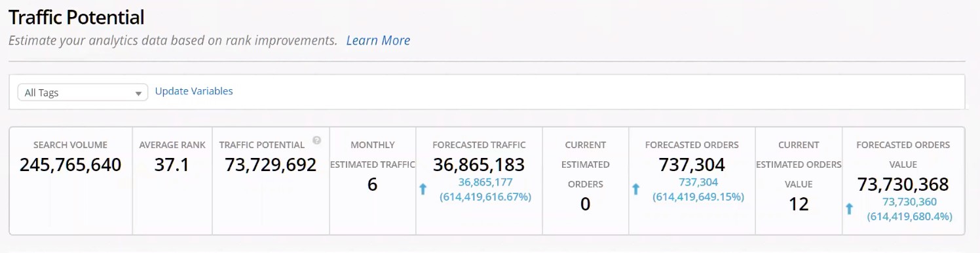Click the (614,419,616.67%) percentage text
The image size is (980, 253).
click(x=485, y=197)
